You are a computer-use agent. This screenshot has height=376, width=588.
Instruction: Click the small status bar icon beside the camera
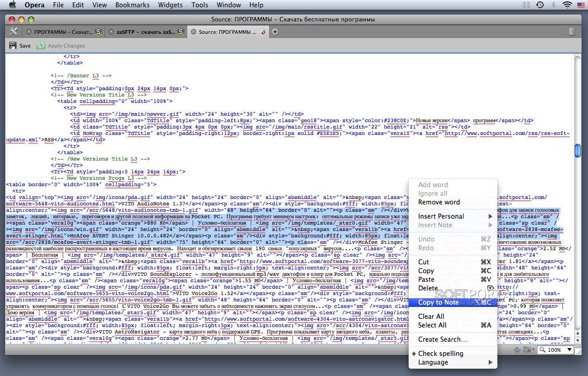[x=517, y=349]
